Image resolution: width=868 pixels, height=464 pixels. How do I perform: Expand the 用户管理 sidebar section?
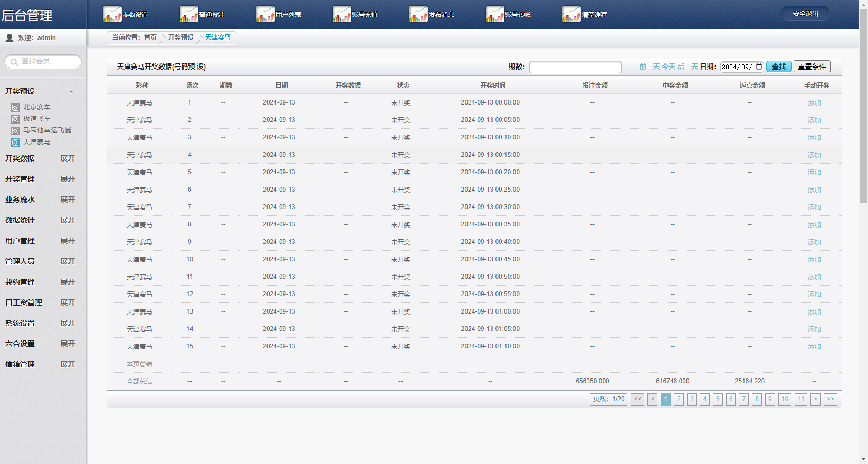click(68, 241)
